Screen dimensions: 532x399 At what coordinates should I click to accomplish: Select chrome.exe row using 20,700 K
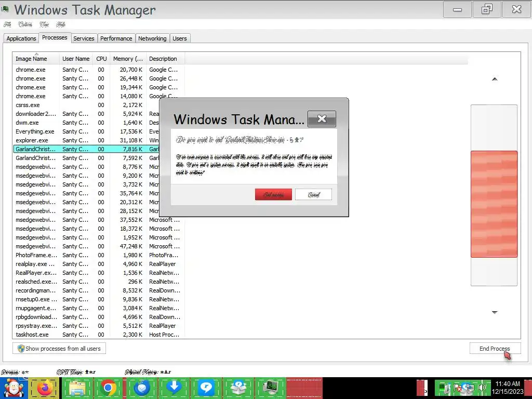click(x=98, y=70)
